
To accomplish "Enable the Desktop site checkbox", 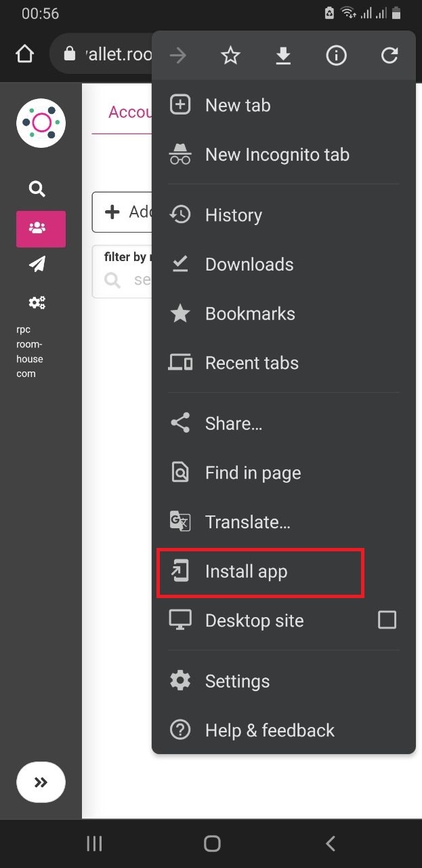I will click(x=387, y=620).
